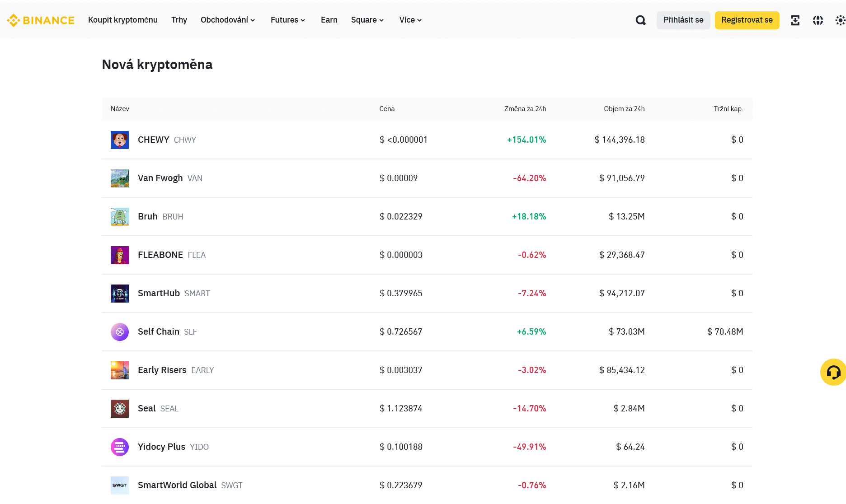
Task: Click the FLEABONE coin icon
Action: coord(120,255)
